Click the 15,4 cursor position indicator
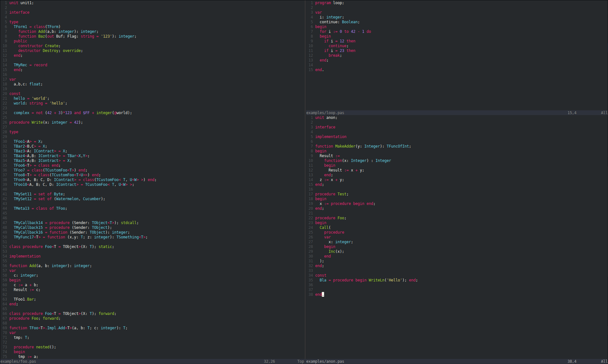The height and width of the screenshot is (364, 608). 572,113
